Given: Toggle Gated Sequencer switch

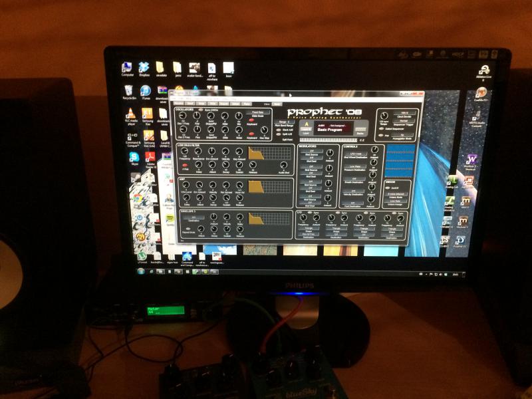Looking at the screenshot, I should (382, 129).
